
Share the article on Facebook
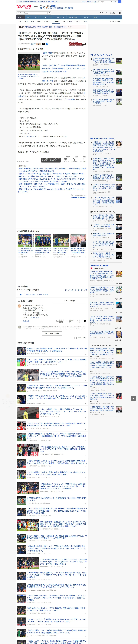(x=47, y=44)
